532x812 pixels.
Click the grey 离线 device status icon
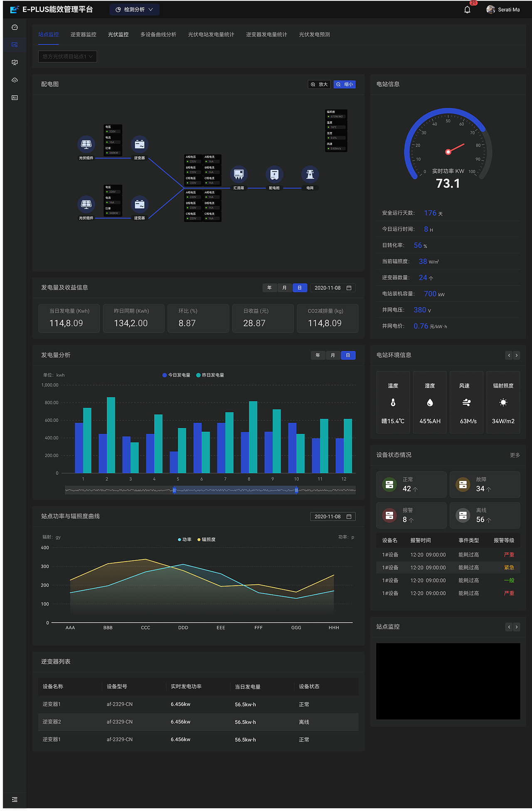point(463,515)
